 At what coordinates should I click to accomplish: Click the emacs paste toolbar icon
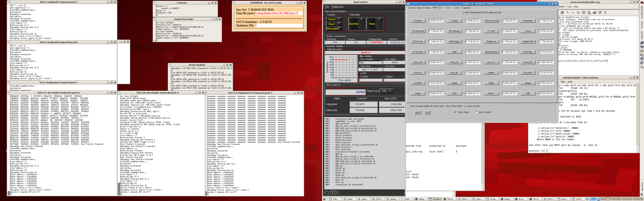584,13
